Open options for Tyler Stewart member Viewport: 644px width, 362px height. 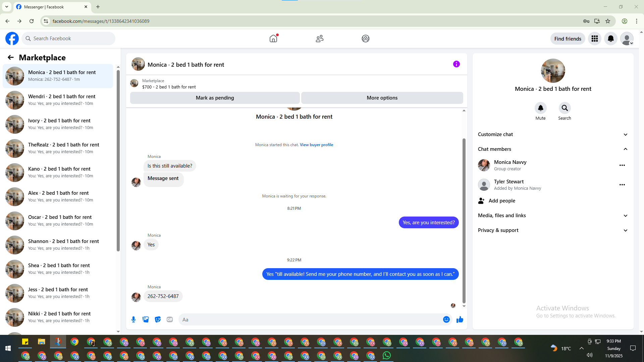(x=622, y=185)
